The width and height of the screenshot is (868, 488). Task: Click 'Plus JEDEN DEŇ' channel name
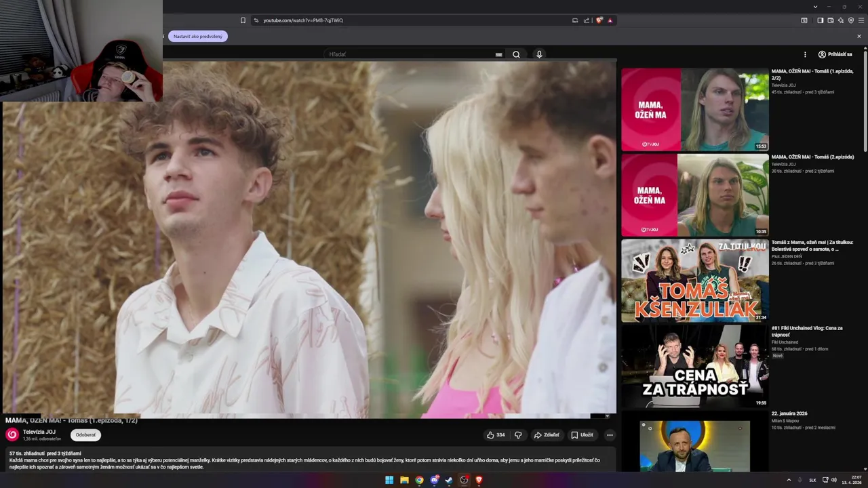(x=787, y=256)
